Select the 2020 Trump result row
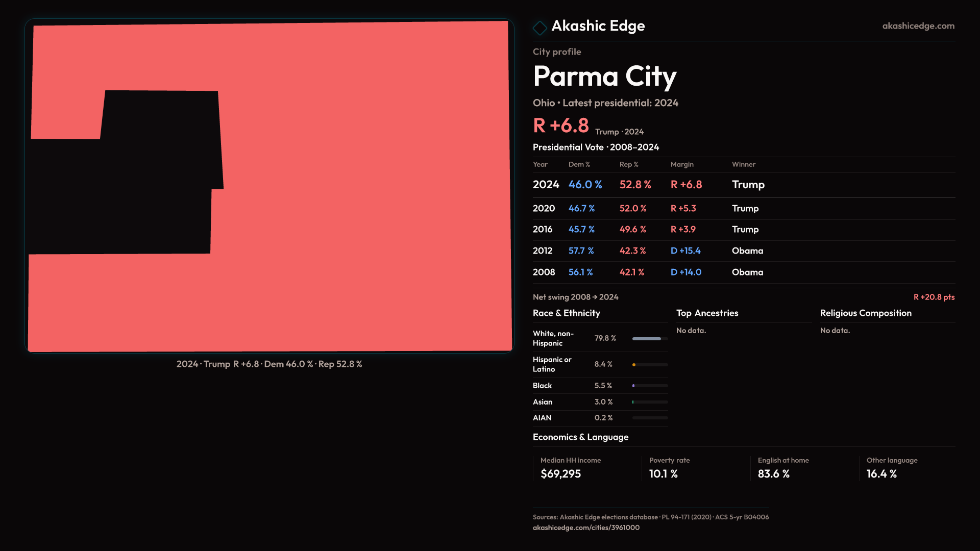980x551 pixels. [x=743, y=208]
